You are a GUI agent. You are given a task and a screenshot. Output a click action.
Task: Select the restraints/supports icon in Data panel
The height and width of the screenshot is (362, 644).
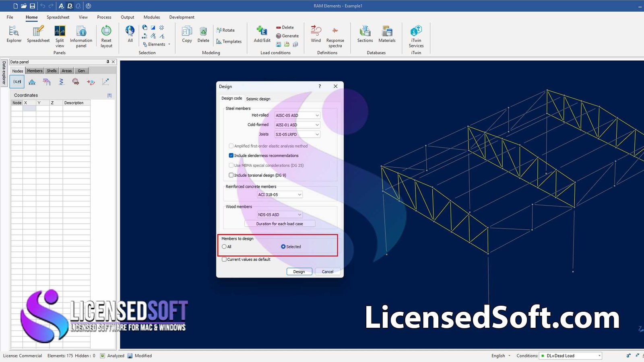(32, 82)
